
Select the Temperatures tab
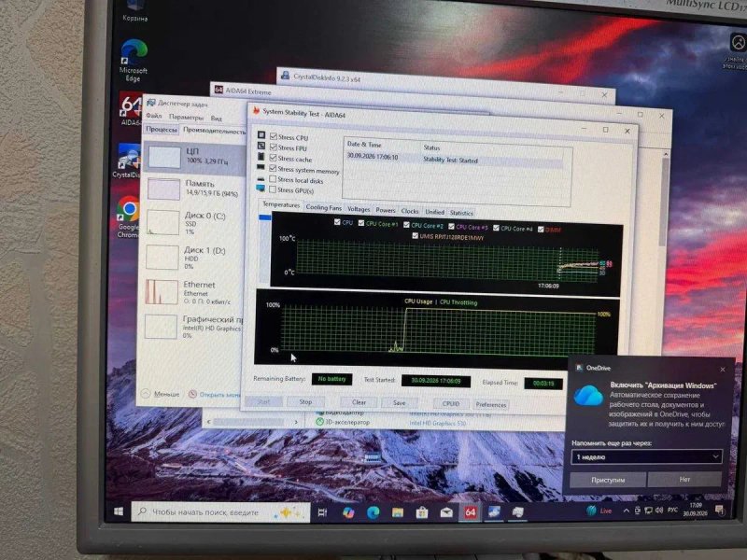(281, 204)
